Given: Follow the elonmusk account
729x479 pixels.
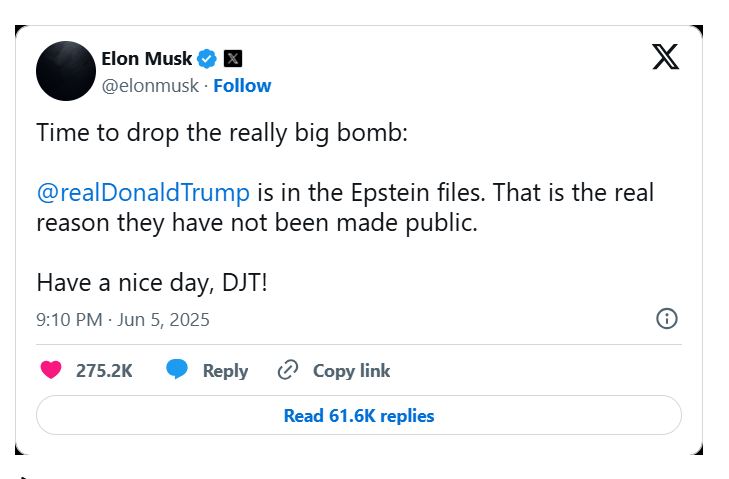Looking at the screenshot, I should 242,86.
